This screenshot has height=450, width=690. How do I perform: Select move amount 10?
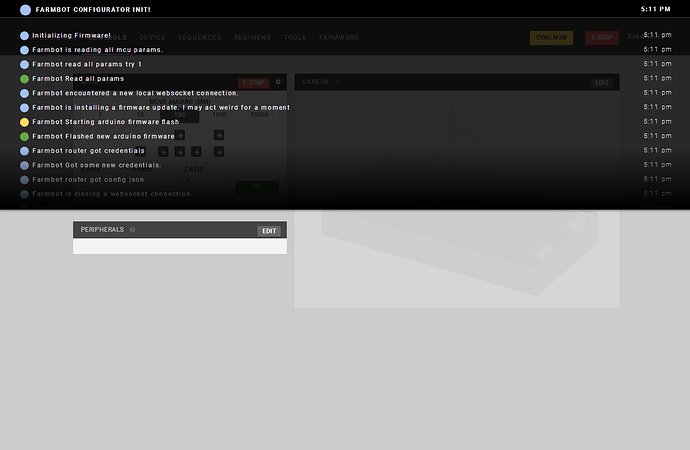140,115
